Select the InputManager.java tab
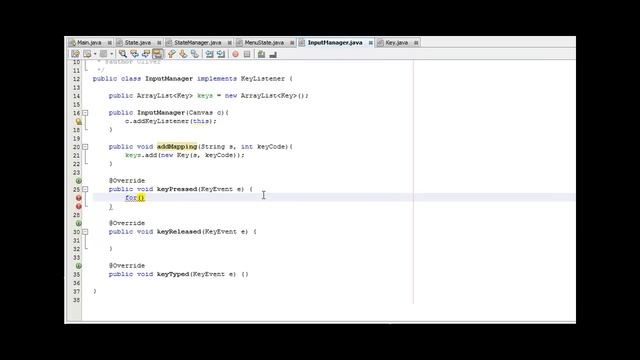The image size is (640, 360). point(335,42)
